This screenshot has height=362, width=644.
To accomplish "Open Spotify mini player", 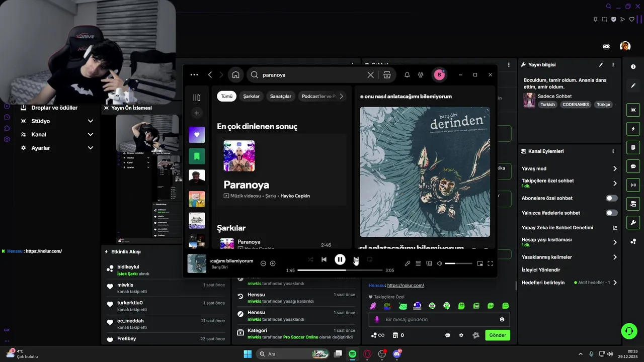I will [x=480, y=263].
